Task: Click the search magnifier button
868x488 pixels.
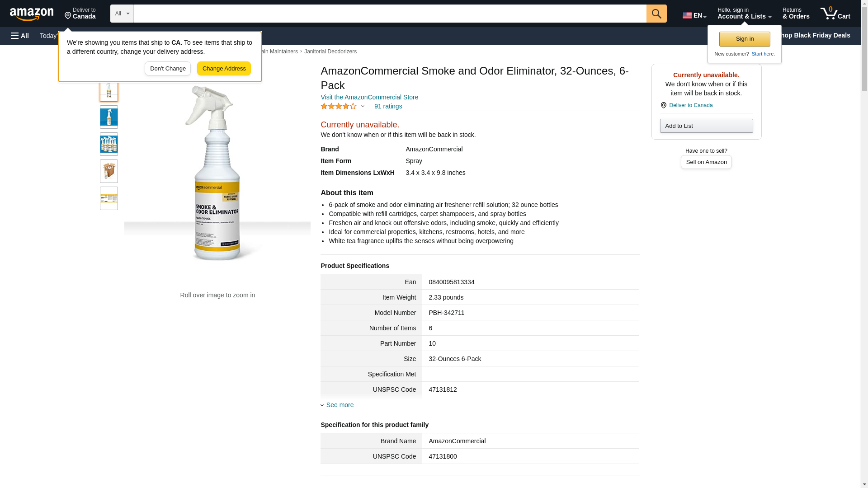Action: pos(656,14)
